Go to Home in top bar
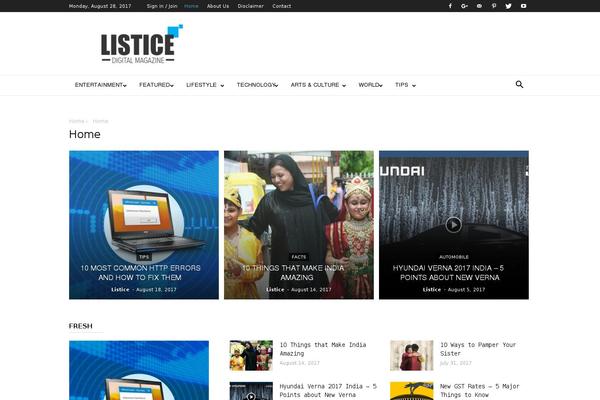The height and width of the screenshot is (400, 600). (x=191, y=6)
